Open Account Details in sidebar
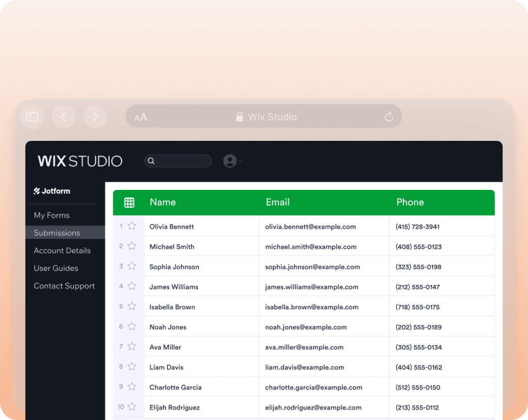The width and height of the screenshot is (528, 420). pos(62,250)
